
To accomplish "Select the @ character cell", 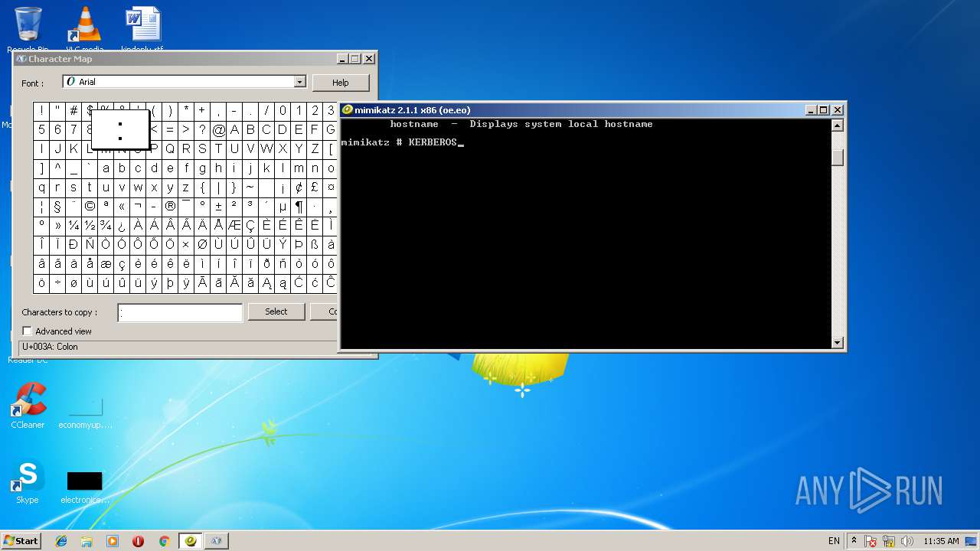I will coord(218,130).
